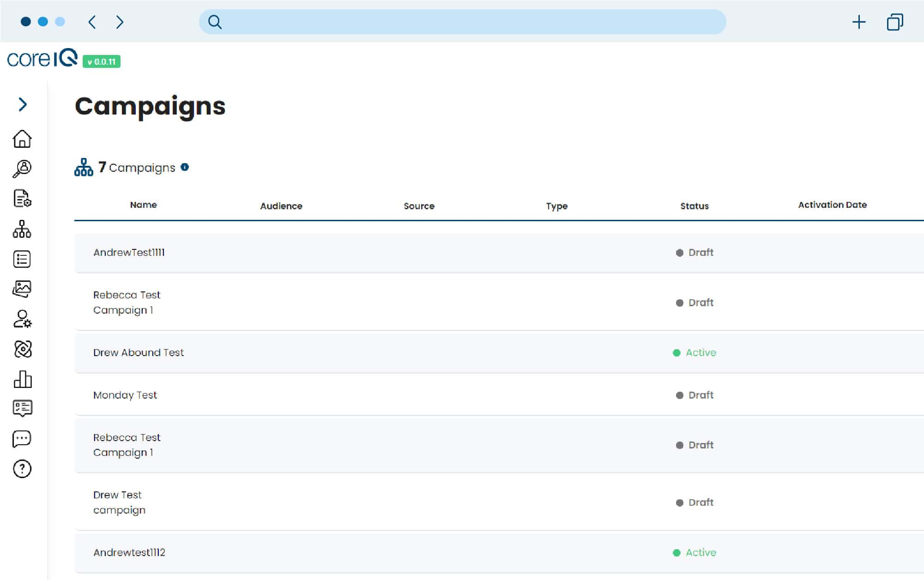The width and height of the screenshot is (924, 581).
Task: Click the person search magnifier icon
Action: click(22, 169)
